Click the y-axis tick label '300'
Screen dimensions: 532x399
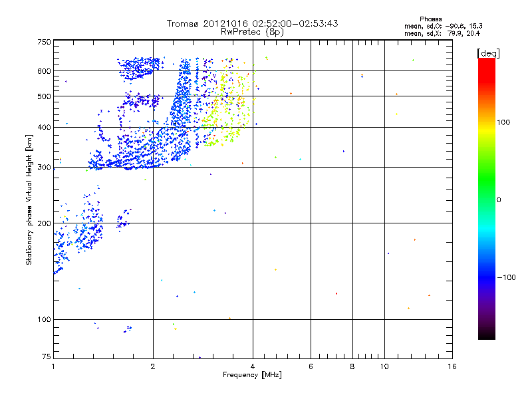pyautogui.click(x=44, y=167)
